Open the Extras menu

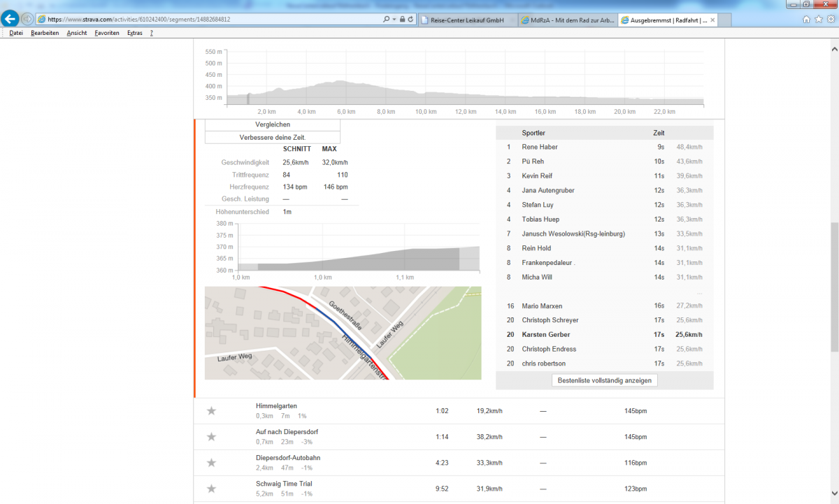(x=134, y=33)
